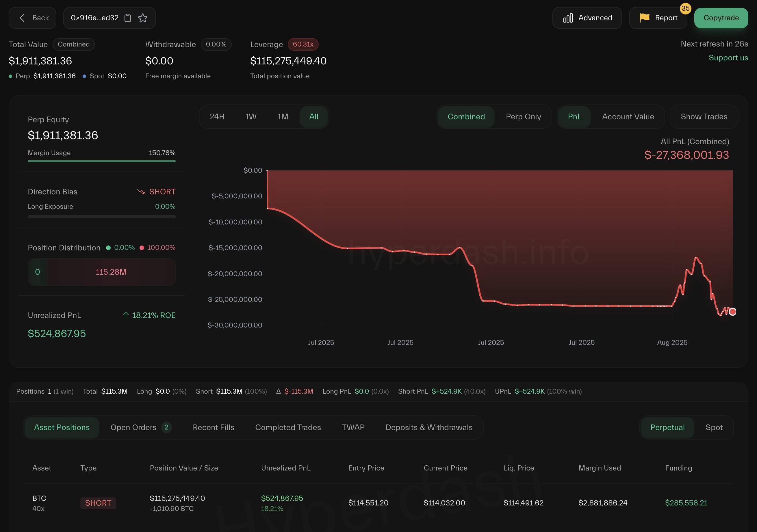The width and height of the screenshot is (757, 532).
Task: Click the Margin Usage progress bar
Action: point(101,161)
